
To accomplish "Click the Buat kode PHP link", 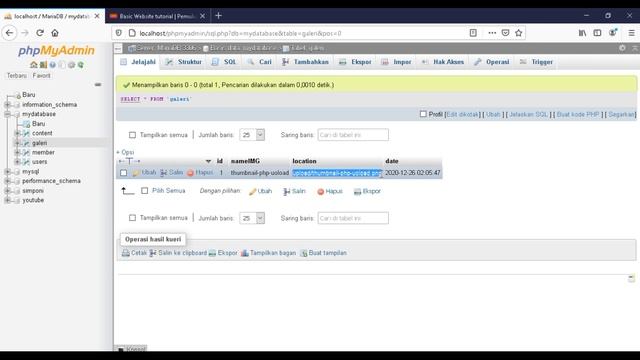I will tap(578, 114).
